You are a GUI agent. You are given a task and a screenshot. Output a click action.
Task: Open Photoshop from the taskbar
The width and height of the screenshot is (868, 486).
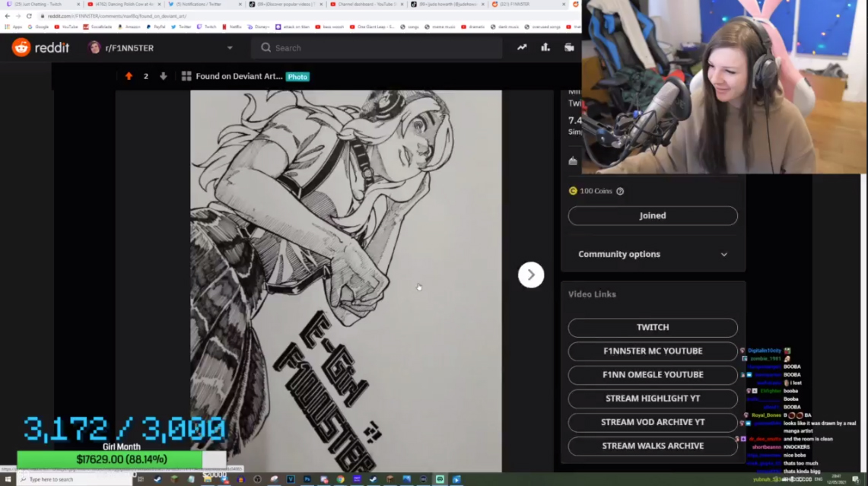coord(307,479)
